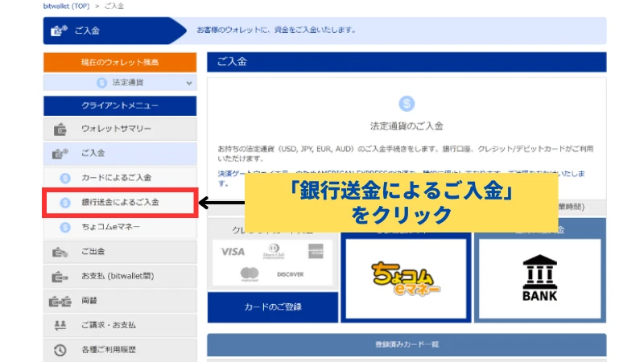Open ウォレットサマリー menu item

tap(120, 129)
